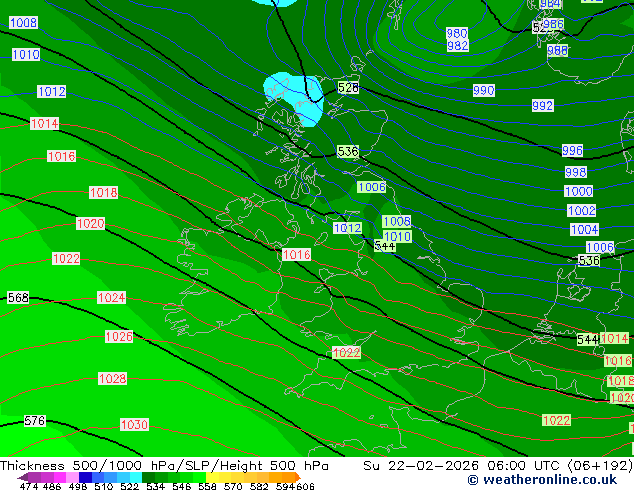This screenshot has width=634, height=490.
Task: Pick the dark blue swatch in the thickness legend
Action: click(x=85, y=477)
